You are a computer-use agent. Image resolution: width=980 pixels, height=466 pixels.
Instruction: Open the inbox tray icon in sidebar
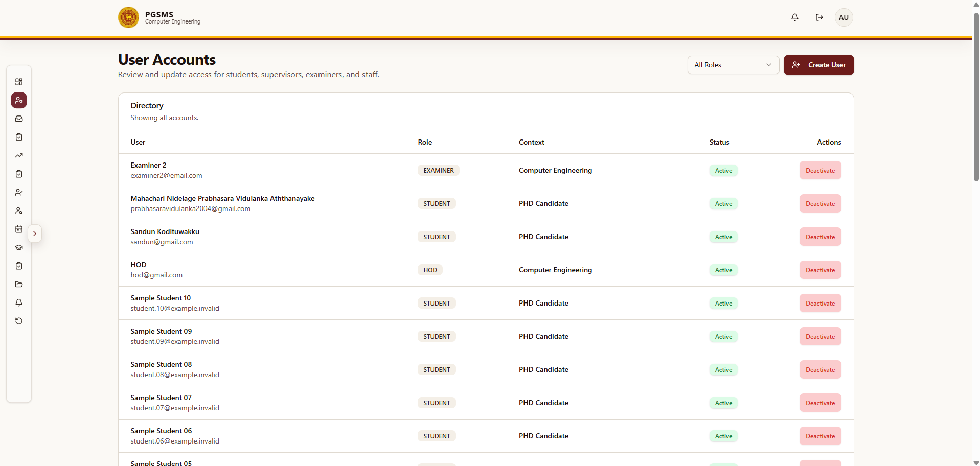[19, 119]
